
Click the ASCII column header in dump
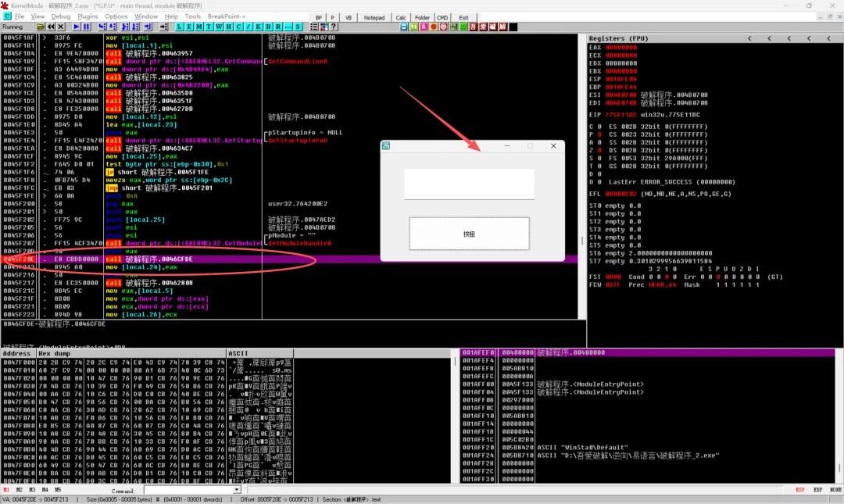pyautogui.click(x=260, y=354)
